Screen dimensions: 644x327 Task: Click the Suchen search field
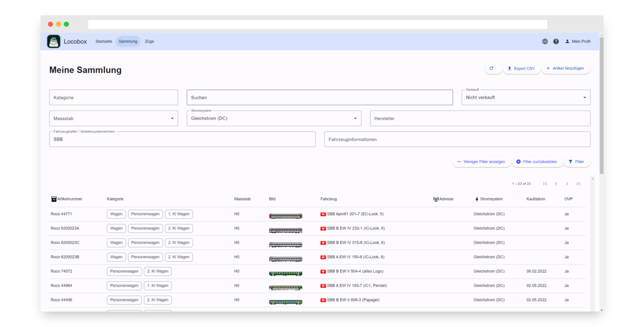tap(320, 98)
